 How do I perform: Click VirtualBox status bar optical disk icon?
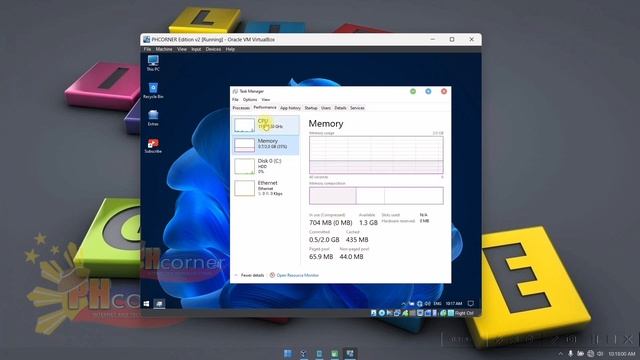coord(382,313)
